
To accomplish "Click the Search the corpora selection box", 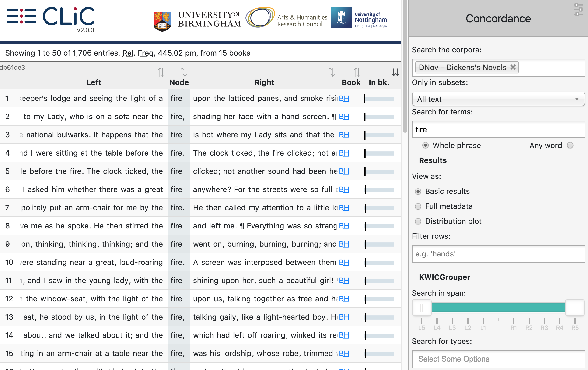I will click(498, 68).
